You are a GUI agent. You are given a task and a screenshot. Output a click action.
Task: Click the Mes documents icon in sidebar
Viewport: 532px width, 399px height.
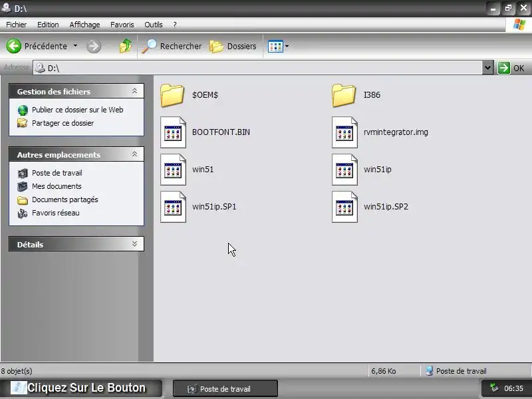point(23,186)
